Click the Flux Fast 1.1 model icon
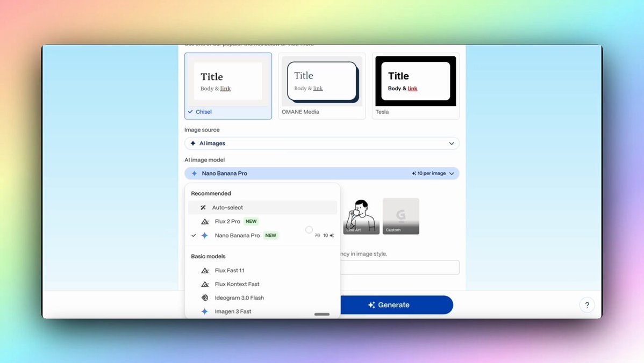 tap(205, 271)
